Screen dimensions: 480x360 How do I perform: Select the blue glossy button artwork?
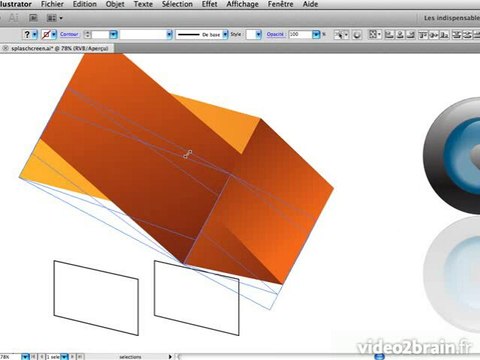click(x=453, y=156)
